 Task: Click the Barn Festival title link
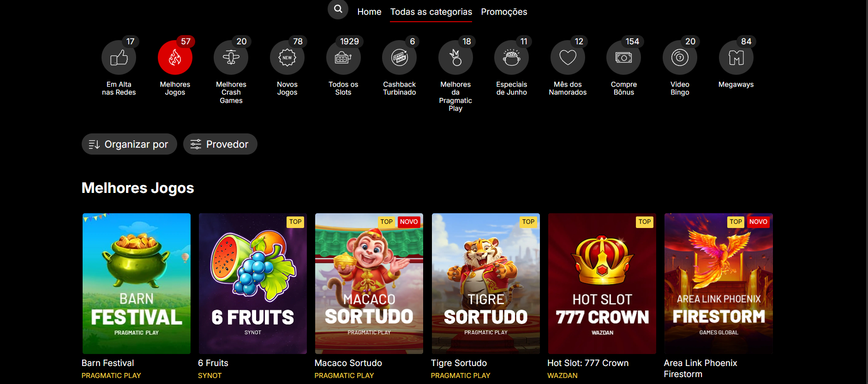(x=108, y=363)
